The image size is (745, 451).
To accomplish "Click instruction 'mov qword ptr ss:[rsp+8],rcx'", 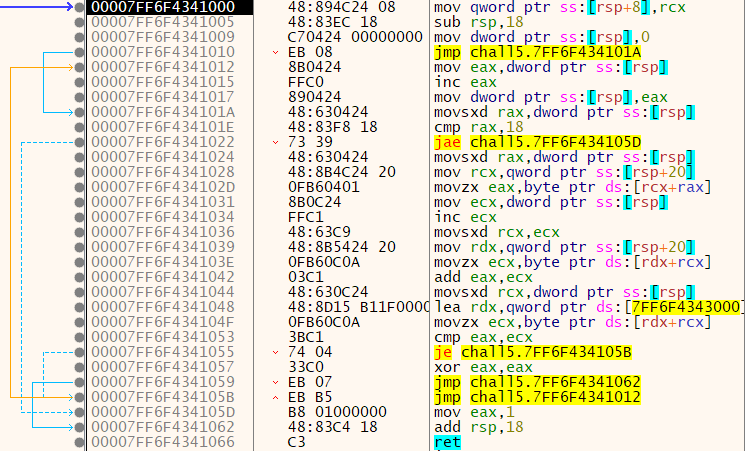I will (560, 7).
